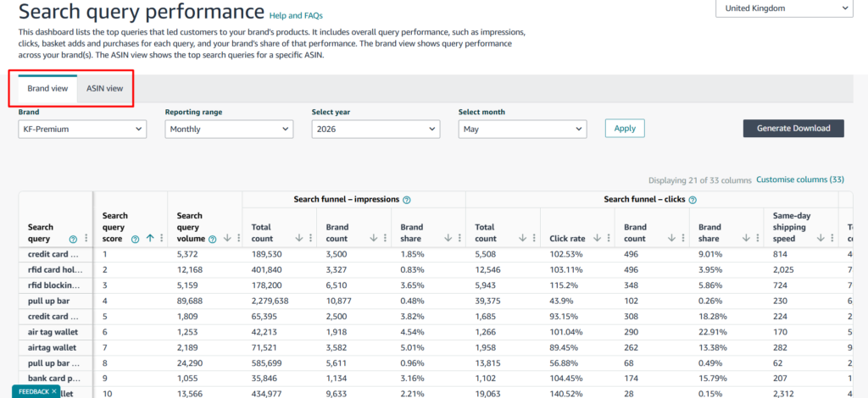Open the Brand dropdown showing KF-Premium

pos(82,129)
